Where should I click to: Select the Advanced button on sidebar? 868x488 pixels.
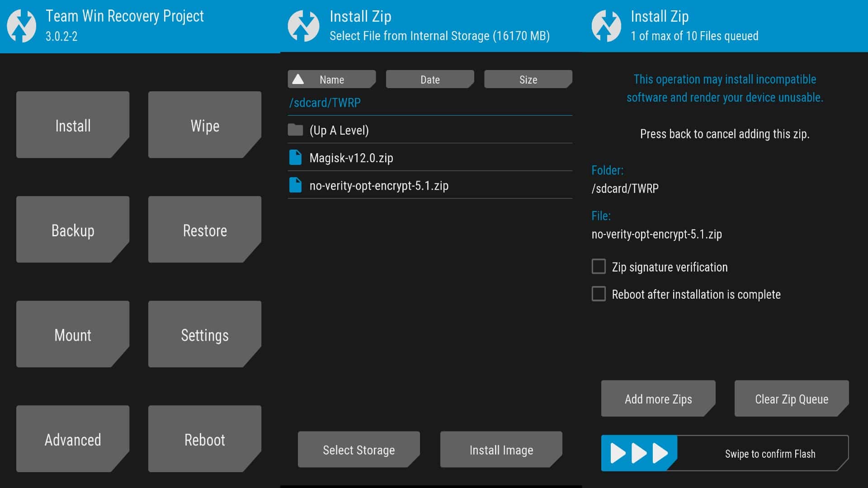(73, 440)
